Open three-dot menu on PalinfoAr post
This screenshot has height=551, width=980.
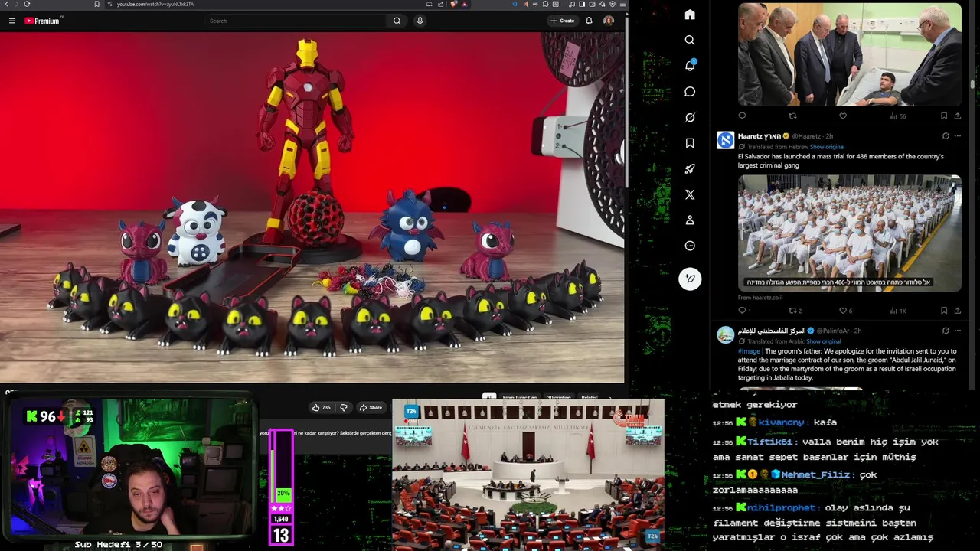[x=957, y=331]
